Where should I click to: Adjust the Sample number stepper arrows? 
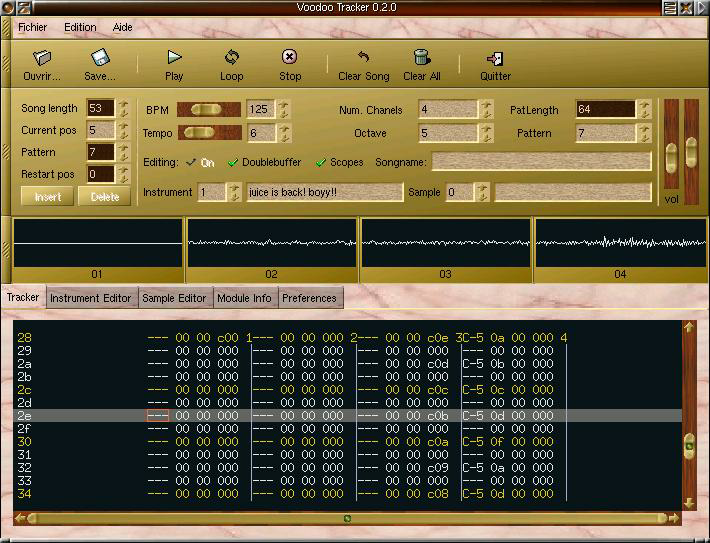click(x=482, y=192)
